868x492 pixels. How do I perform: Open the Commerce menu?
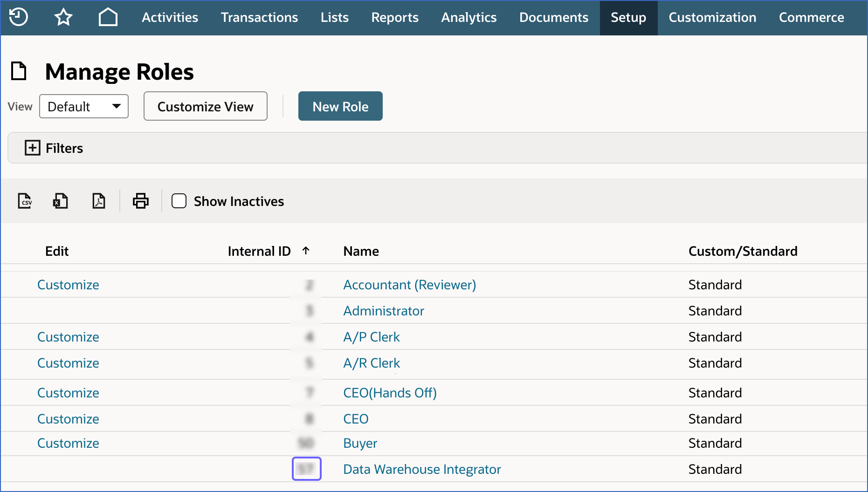pyautogui.click(x=811, y=17)
